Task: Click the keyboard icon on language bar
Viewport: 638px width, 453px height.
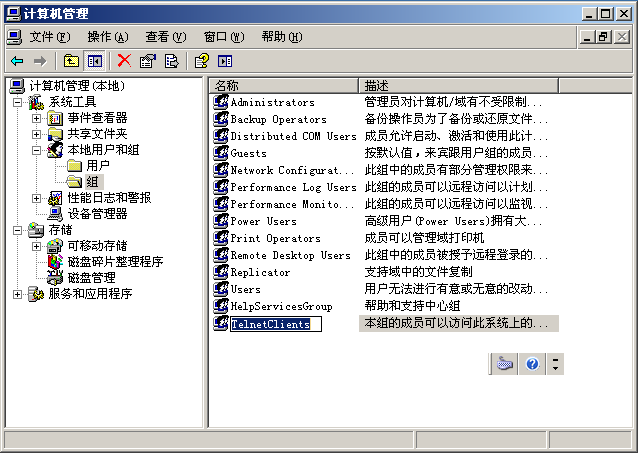Action: coord(505,363)
